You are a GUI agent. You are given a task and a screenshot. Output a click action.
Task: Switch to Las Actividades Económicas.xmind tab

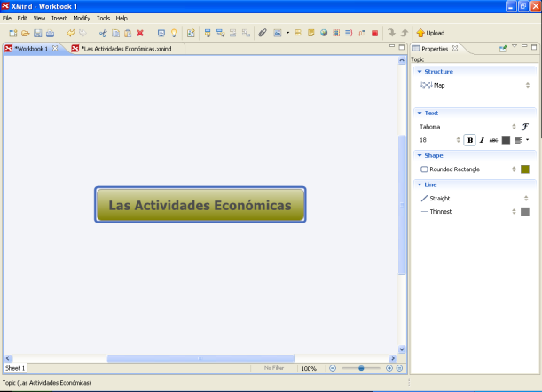coord(126,49)
